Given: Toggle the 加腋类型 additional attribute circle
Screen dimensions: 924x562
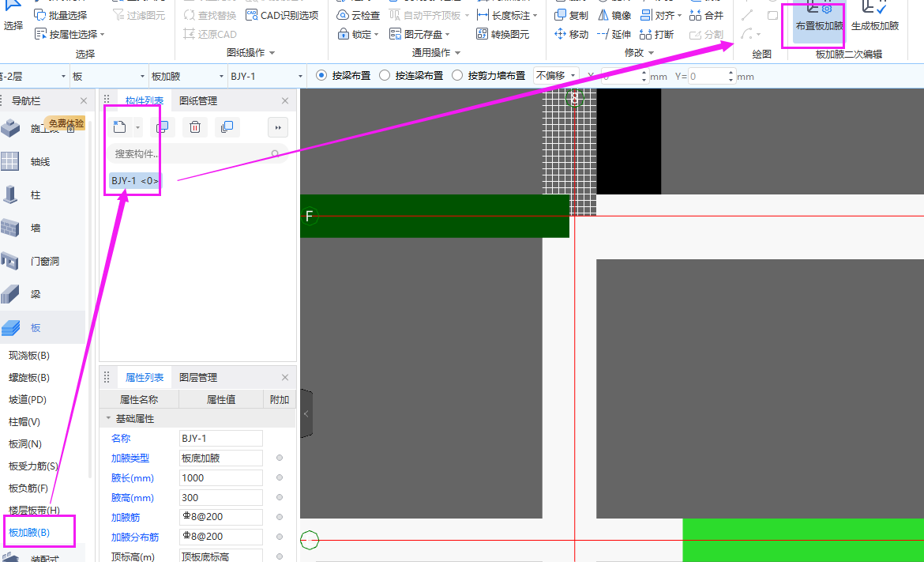Looking at the screenshot, I should (x=280, y=458).
